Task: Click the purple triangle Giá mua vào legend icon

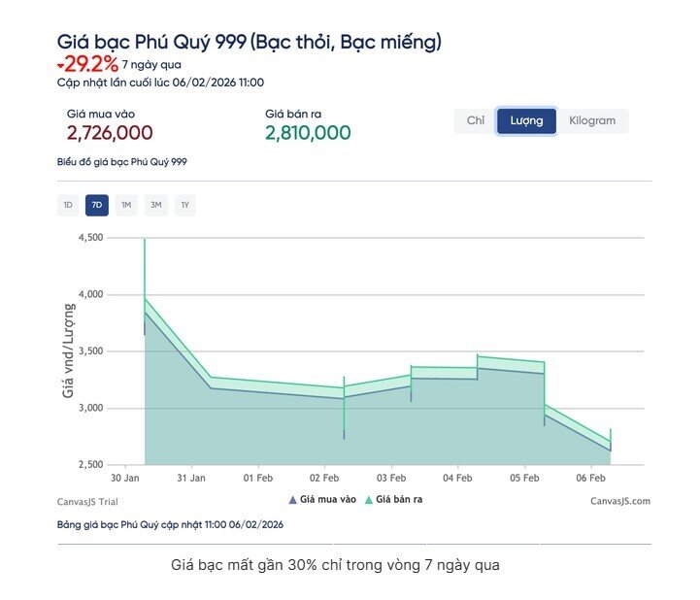Action: pos(293,500)
